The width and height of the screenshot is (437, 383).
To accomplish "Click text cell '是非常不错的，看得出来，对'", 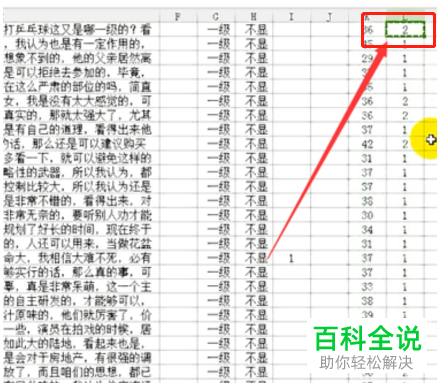I will (77, 201).
